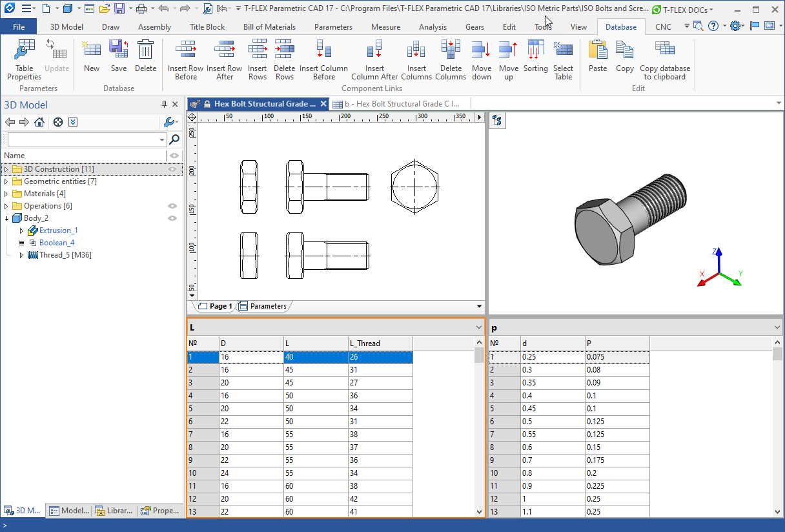Open the T-FLEX DOCs button
The height and width of the screenshot is (532, 785).
pyautogui.click(x=682, y=10)
